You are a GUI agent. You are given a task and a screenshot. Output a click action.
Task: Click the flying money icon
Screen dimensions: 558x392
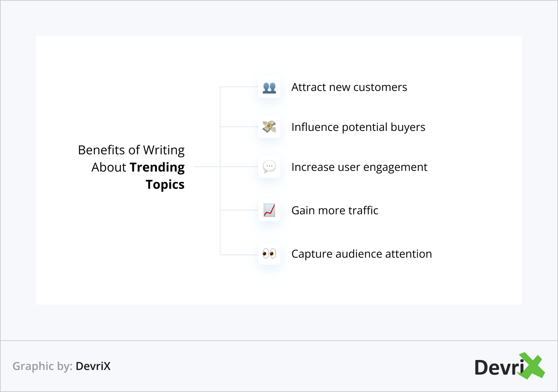tap(269, 127)
